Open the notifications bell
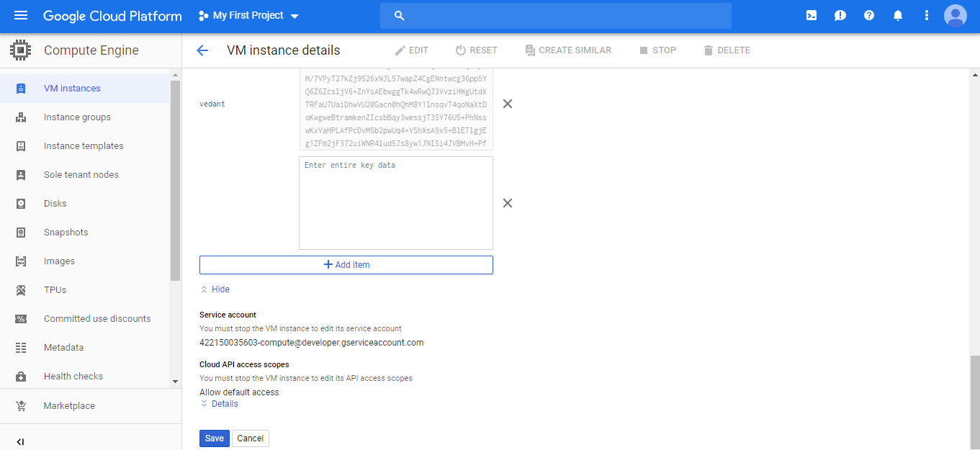Image resolution: width=980 pixels, height=450 pixels. 898,15
